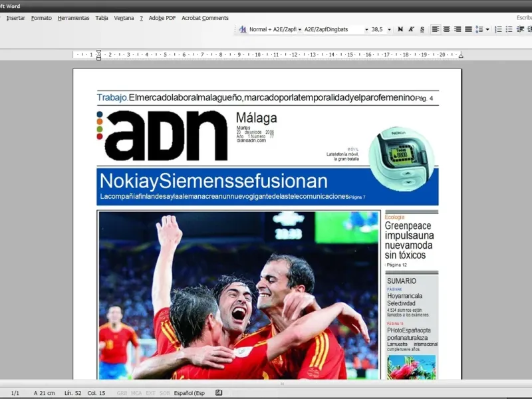Decrease the paragraph indent

click(x=520, y=29)
